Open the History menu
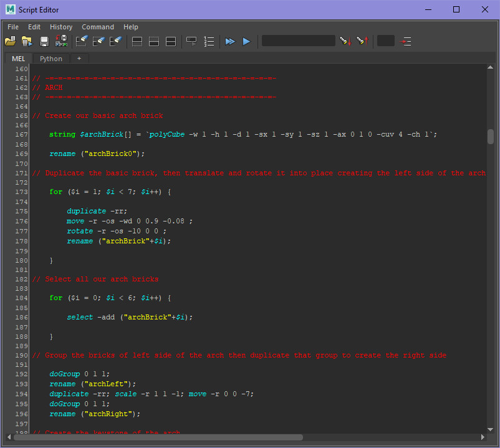 click(61, 27)
